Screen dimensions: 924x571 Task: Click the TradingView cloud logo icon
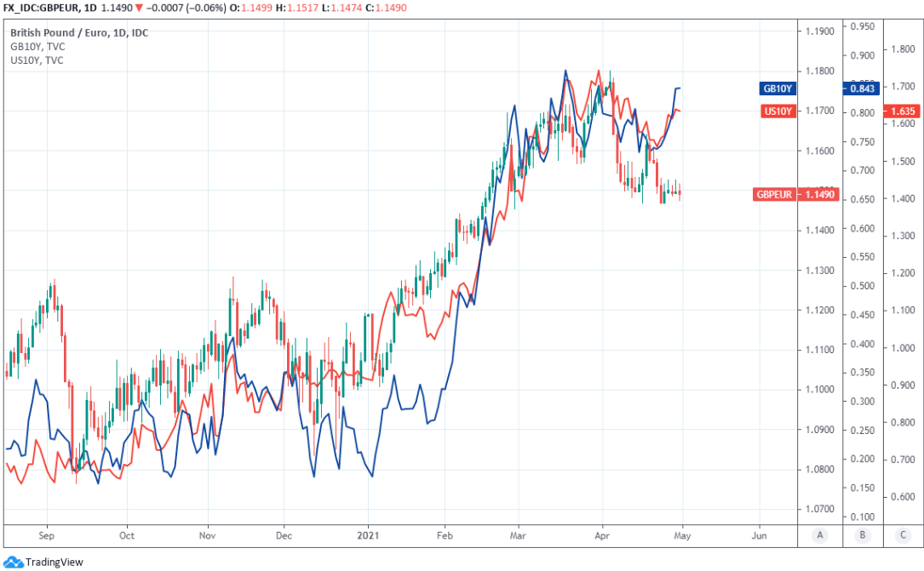pos(14,561)
